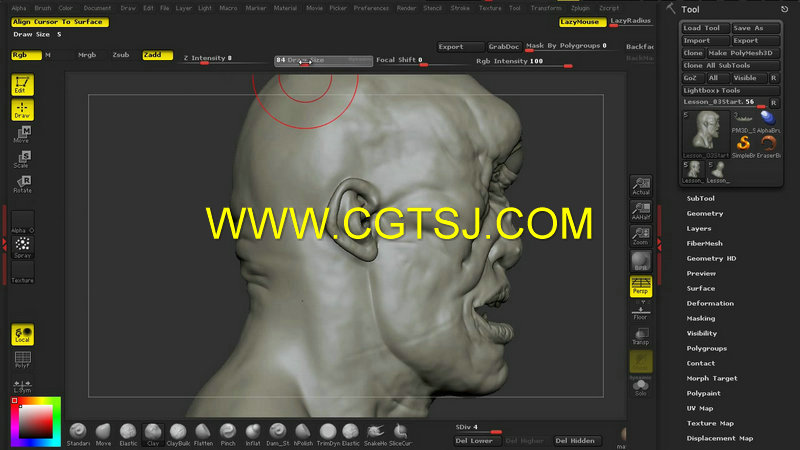Expand the Geometry section
The height and width of the screenshot is (450, 800).
tap(705, 213)
